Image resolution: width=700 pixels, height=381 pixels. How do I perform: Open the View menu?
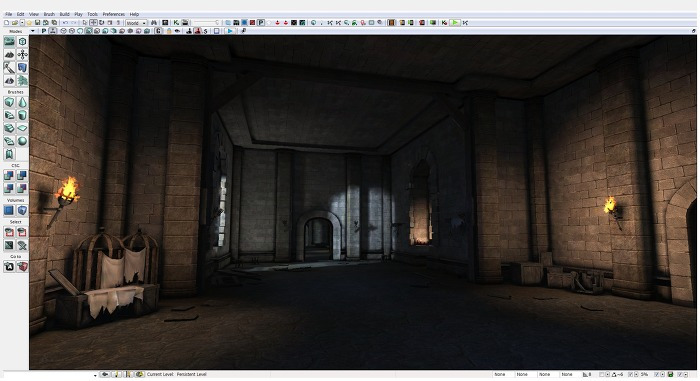coord(34,14)
